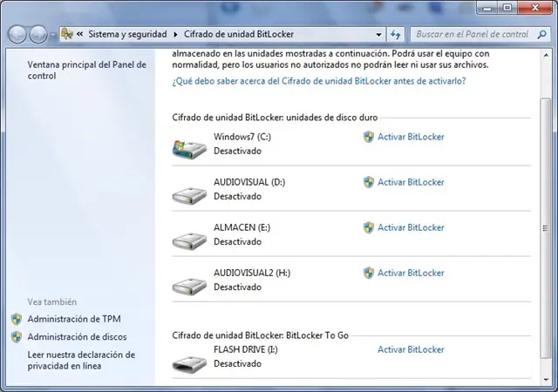558x392 pixels.
Task: Maximize the BitLocker window
Action: coord(507,8)
